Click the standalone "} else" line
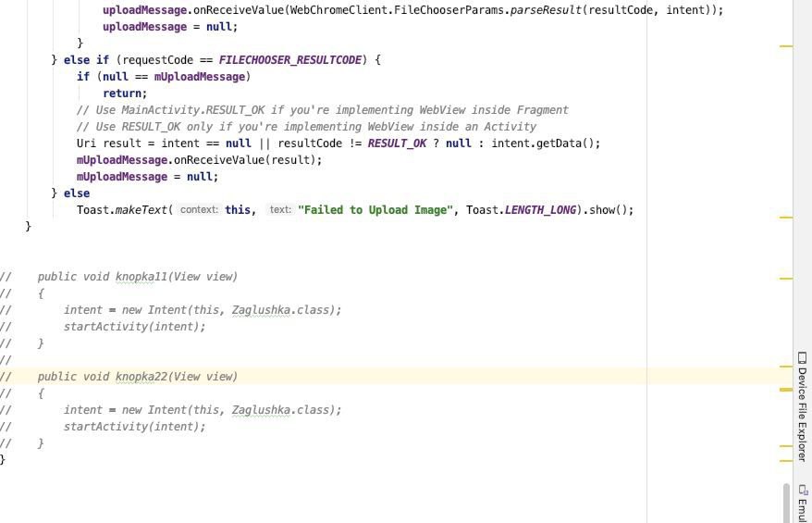 (70, 193)
